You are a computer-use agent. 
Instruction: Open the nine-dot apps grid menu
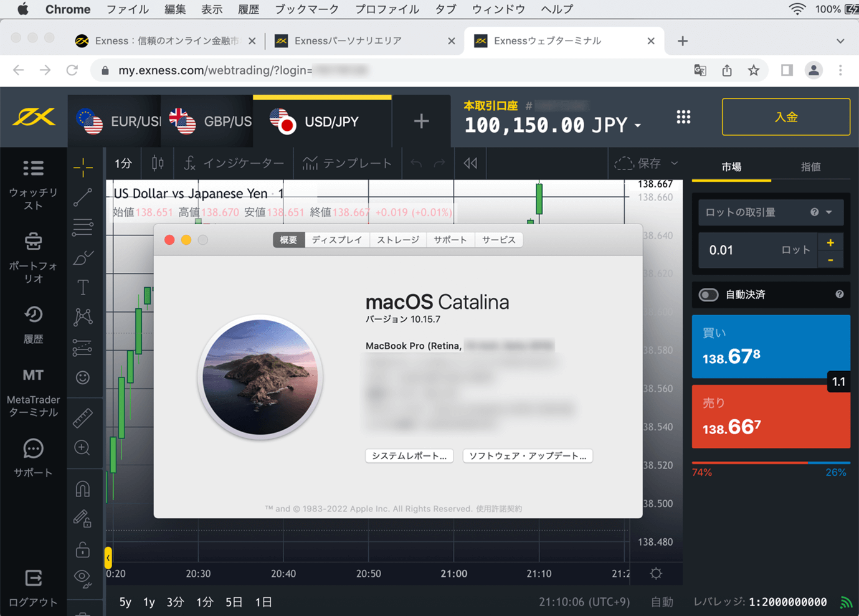[x=683, y=117]
